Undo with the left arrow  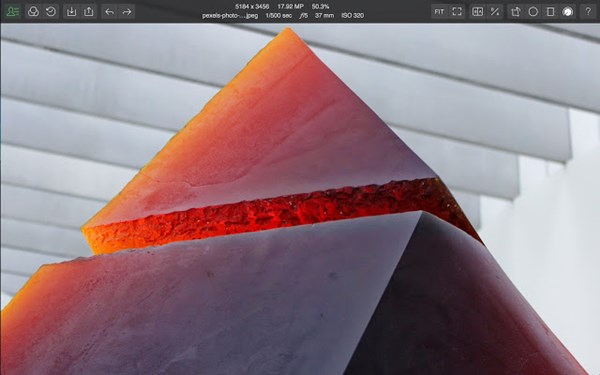110,11
